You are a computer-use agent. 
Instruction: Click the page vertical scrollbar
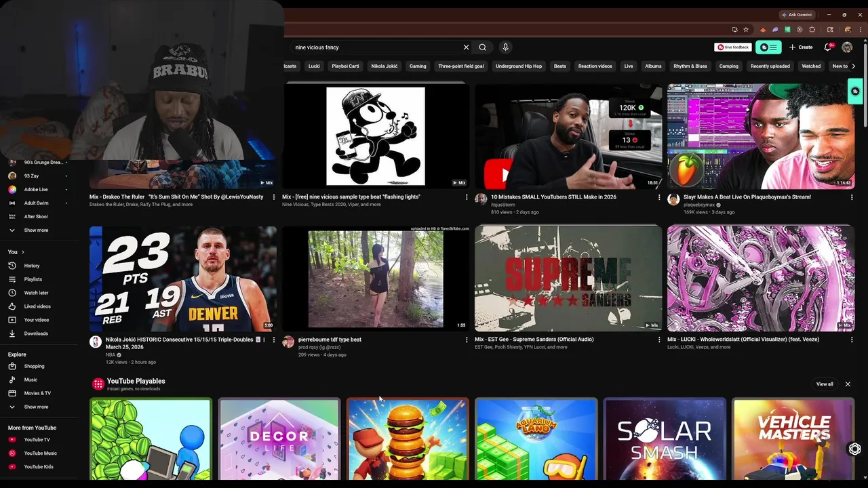pyautogui.click(x=865, y=258)
